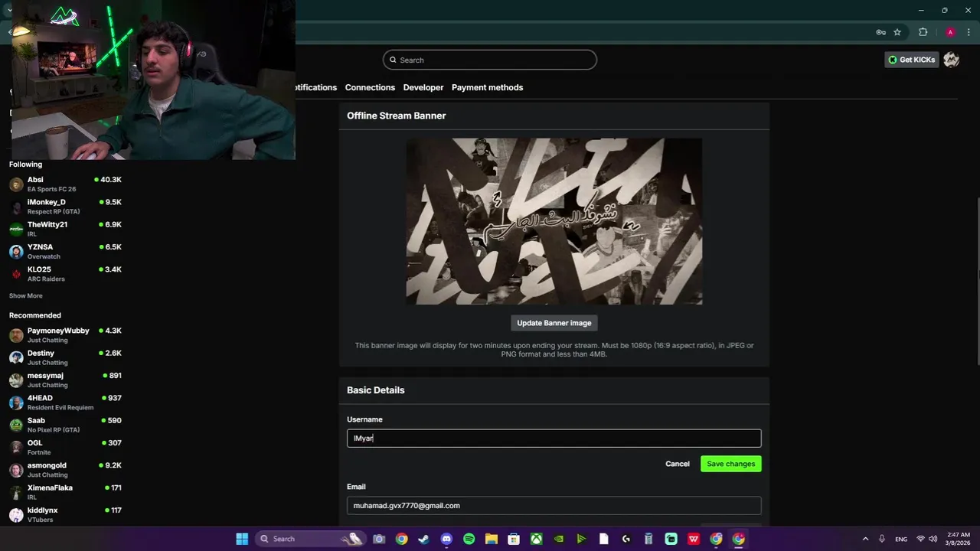Cancel the username change
The image size is (980, 551).
(x=678, y=464)
